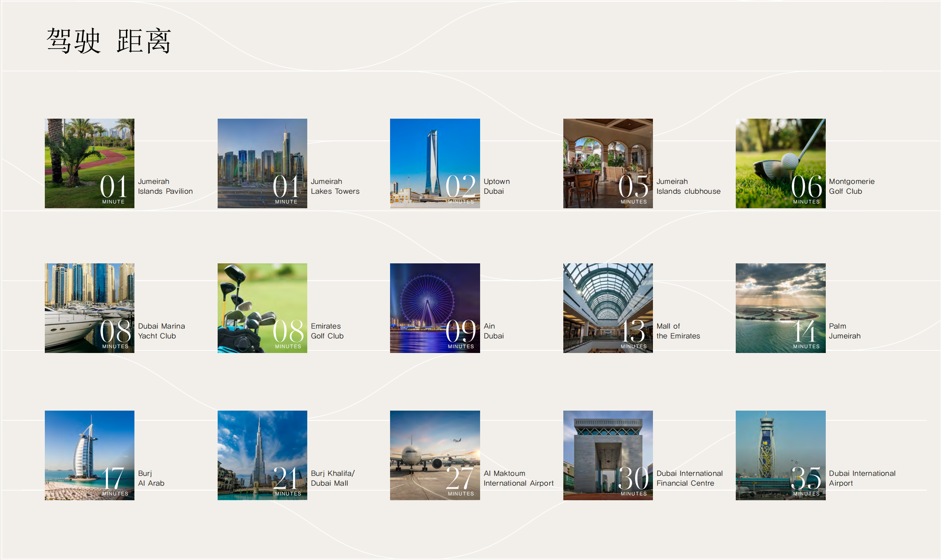Click the 'Dubai Marina Yacht Club' label

[x=161, y=331]
